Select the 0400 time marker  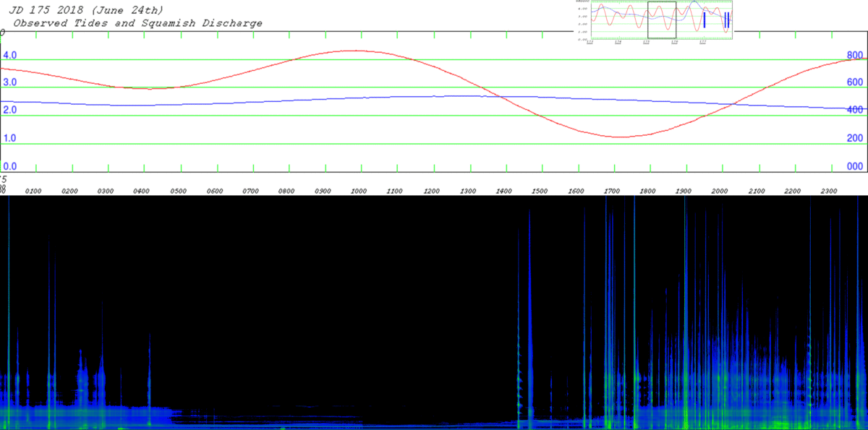pos(142,191)
